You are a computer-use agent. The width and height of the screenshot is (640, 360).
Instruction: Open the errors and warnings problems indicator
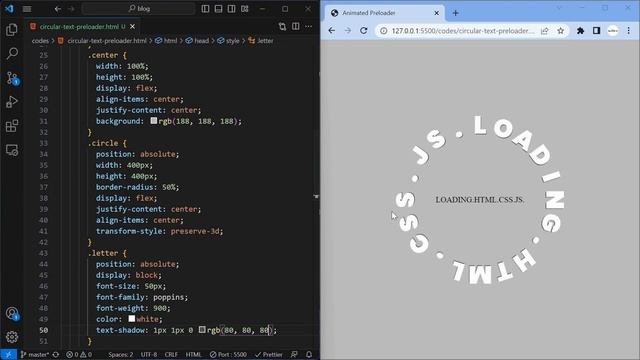point(79,354)
